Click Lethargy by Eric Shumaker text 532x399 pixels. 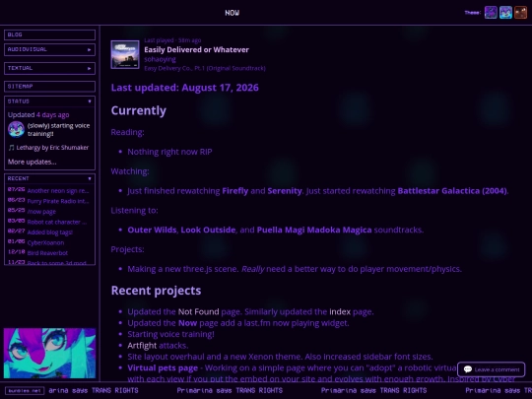pos(52,148)
